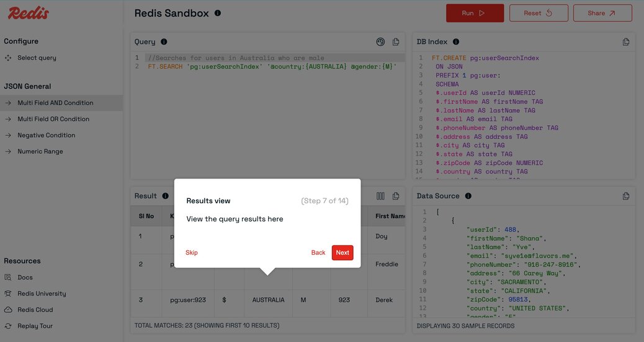This screenshot has width=644, height=342.
Task: Click the FT.SEARCH query line in editor
Action: [x=272, y=66]
